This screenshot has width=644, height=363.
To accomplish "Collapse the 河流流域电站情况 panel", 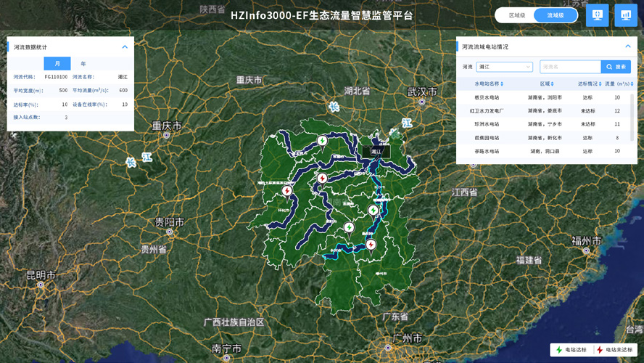I will click(x=628, y=46).
